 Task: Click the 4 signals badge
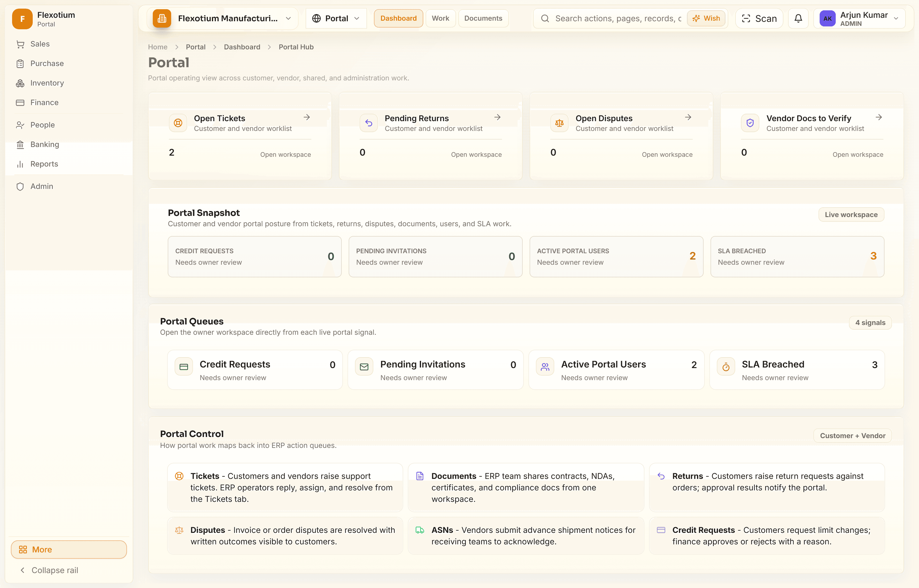870,323
